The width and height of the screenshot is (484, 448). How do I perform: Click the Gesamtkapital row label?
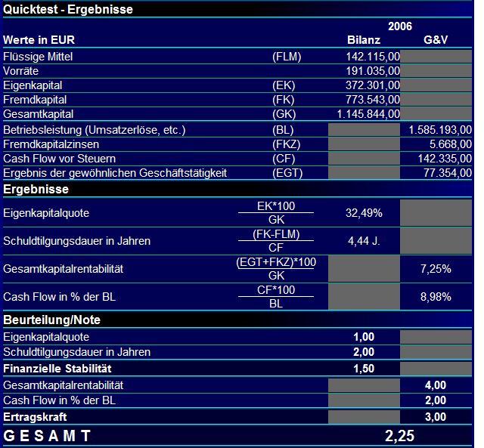[x=39, y=114]
